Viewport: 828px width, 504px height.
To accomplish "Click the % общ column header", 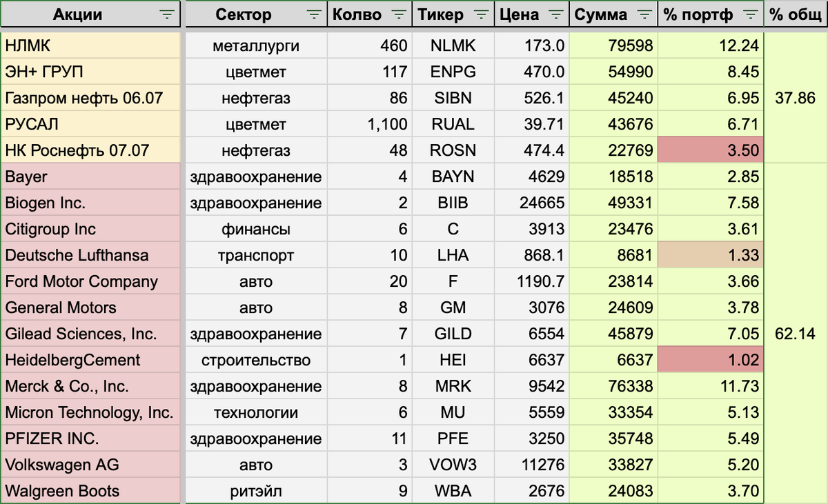I will [x=796, y=14].
